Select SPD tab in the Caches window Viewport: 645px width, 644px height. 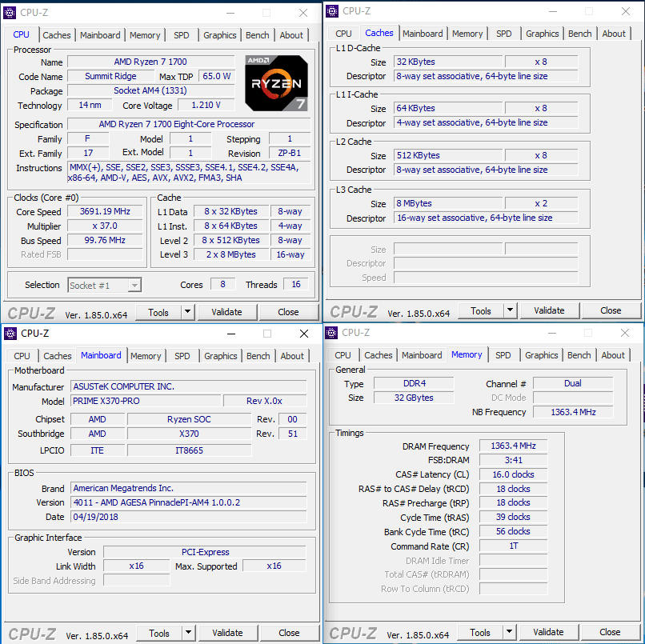504,34
